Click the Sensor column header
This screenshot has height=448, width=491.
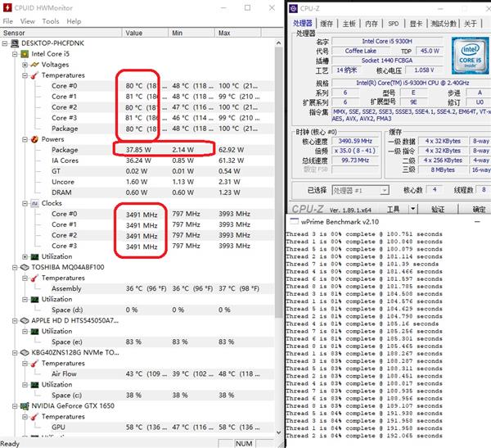click(x=61, y=33)
